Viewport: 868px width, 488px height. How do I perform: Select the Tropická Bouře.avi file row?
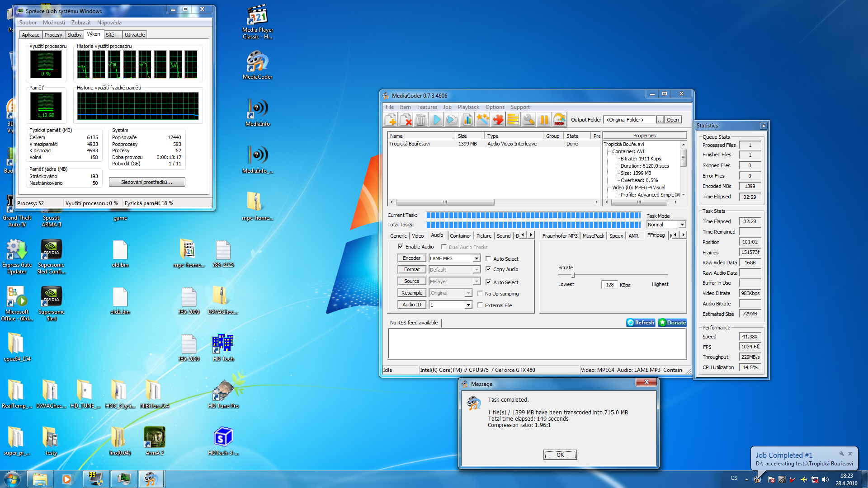pos(494,144)
